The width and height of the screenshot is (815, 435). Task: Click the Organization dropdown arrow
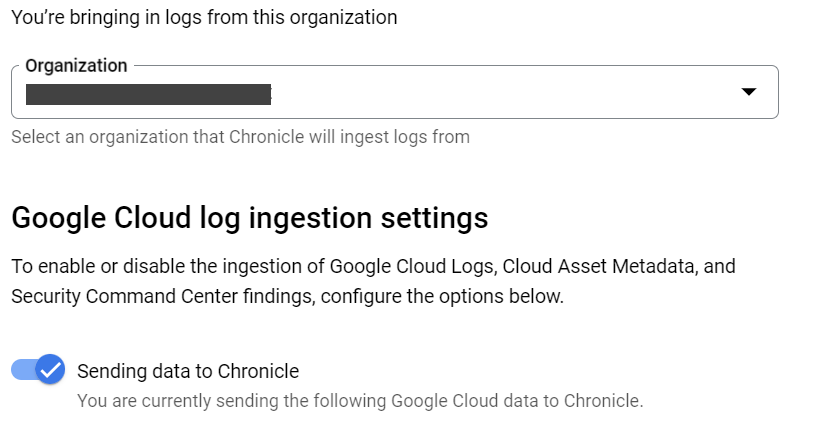point(749,93)
